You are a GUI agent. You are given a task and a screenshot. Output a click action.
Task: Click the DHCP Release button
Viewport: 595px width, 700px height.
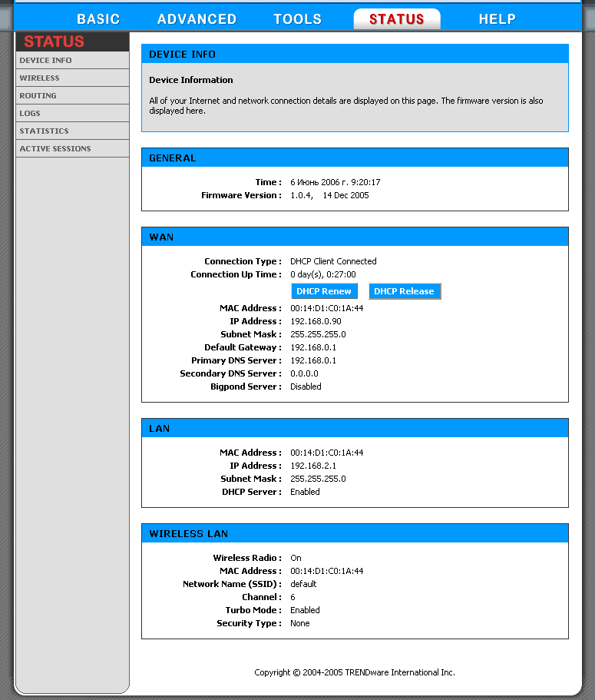405,291
